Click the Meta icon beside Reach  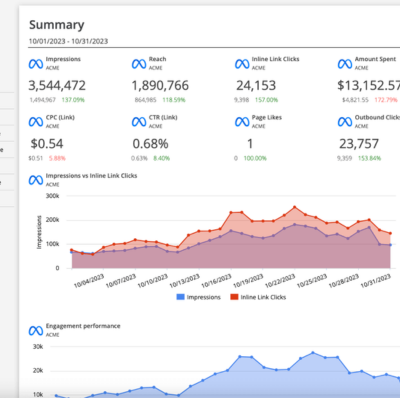pyautogui.click(x=139, y=64)
